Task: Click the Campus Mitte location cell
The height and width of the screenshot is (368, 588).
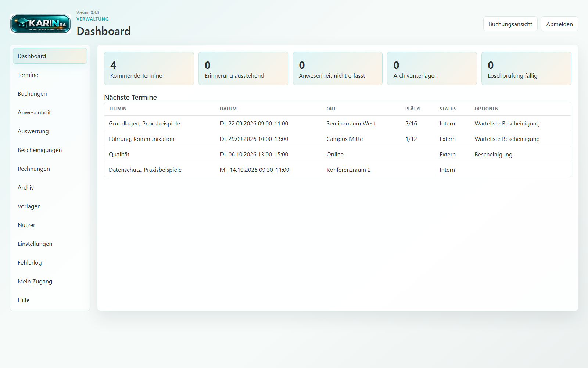Action: tap(345, 139)
